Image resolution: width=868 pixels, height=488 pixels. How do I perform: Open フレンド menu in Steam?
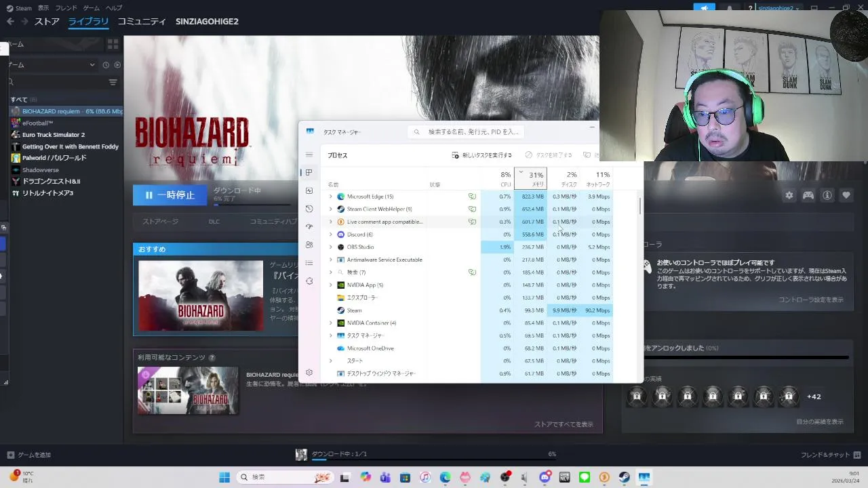(66, 8)
